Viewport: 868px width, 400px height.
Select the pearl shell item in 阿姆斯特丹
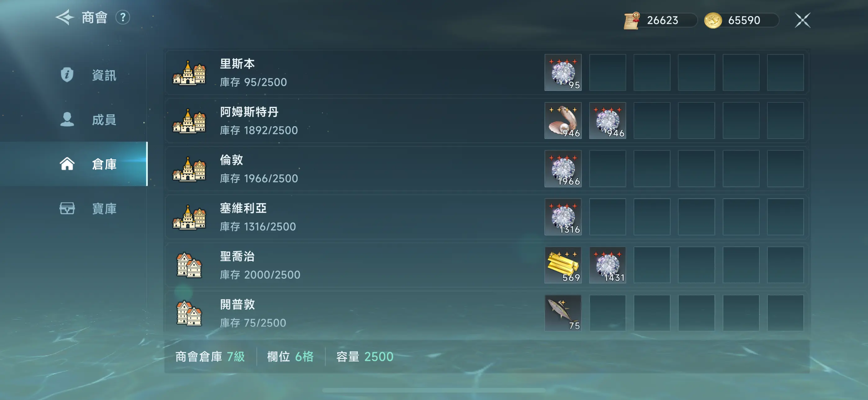coord(563,121)
